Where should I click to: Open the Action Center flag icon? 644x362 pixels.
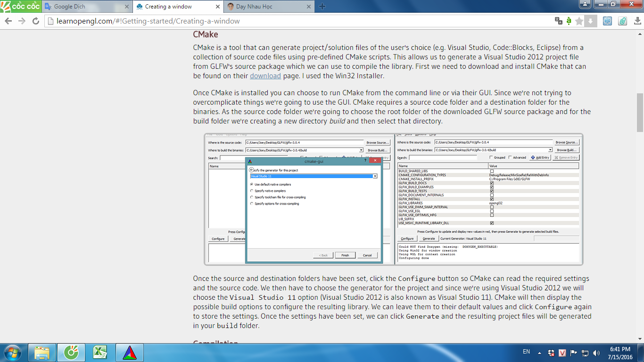pyautogui.click(x=574, y=353)
